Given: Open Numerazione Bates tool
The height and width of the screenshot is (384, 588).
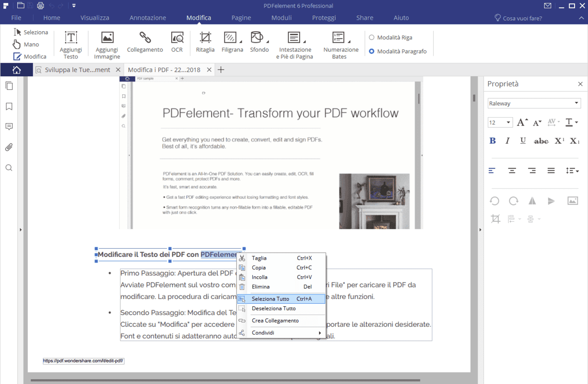Looking at the screenshot, I should (341, 45).
